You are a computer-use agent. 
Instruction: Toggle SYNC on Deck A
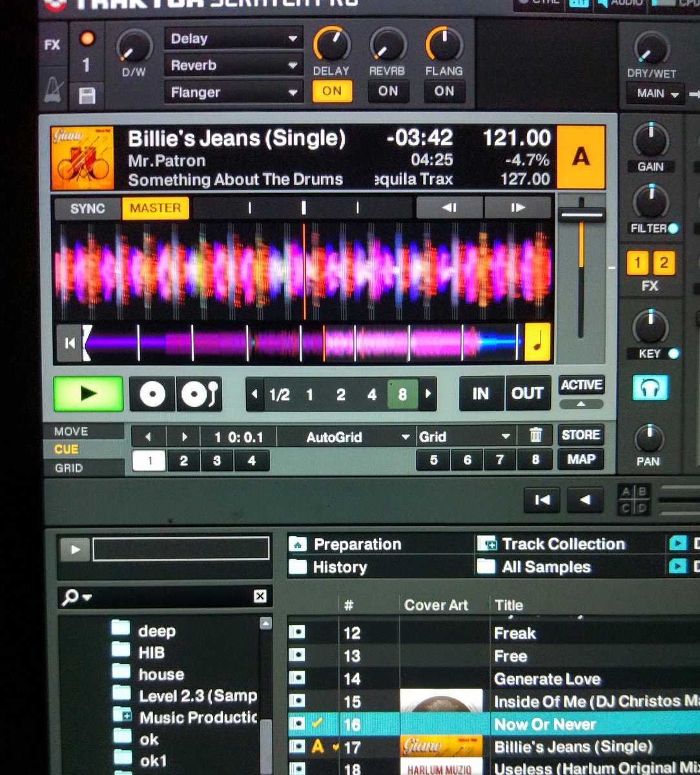[x=88, y=208]
